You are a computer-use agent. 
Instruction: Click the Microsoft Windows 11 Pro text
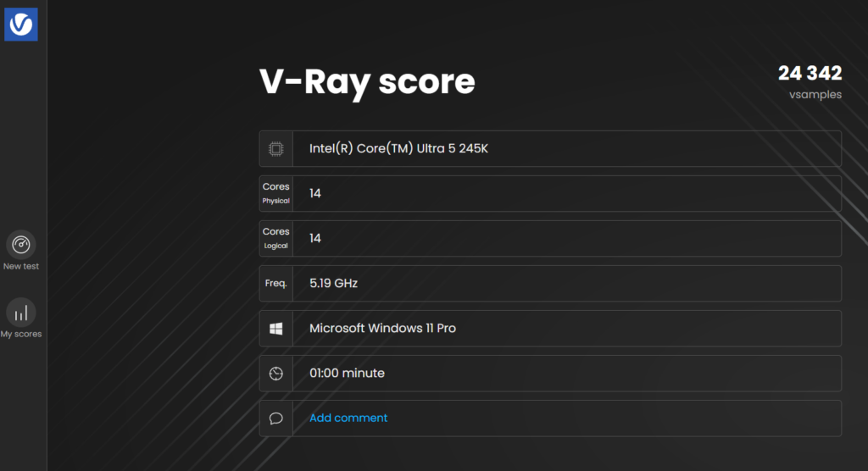pyautogui.click(x=382, y=328)
